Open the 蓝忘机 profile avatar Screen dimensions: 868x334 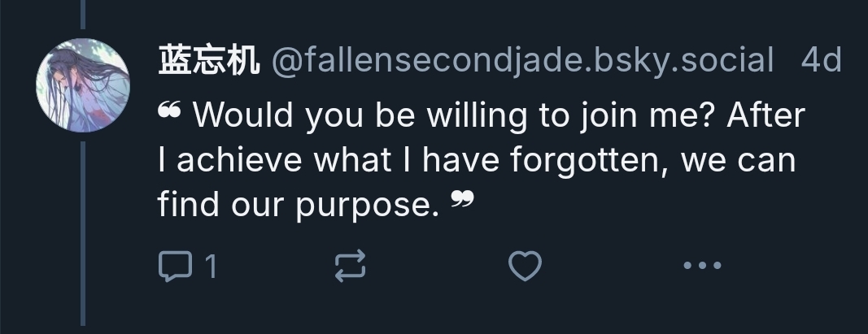(x=85, y=86)
